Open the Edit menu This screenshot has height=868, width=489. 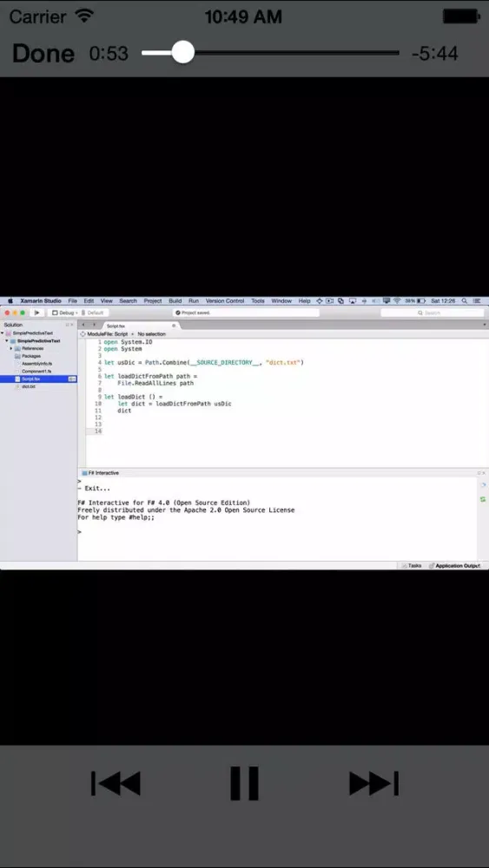pos(89,300)
